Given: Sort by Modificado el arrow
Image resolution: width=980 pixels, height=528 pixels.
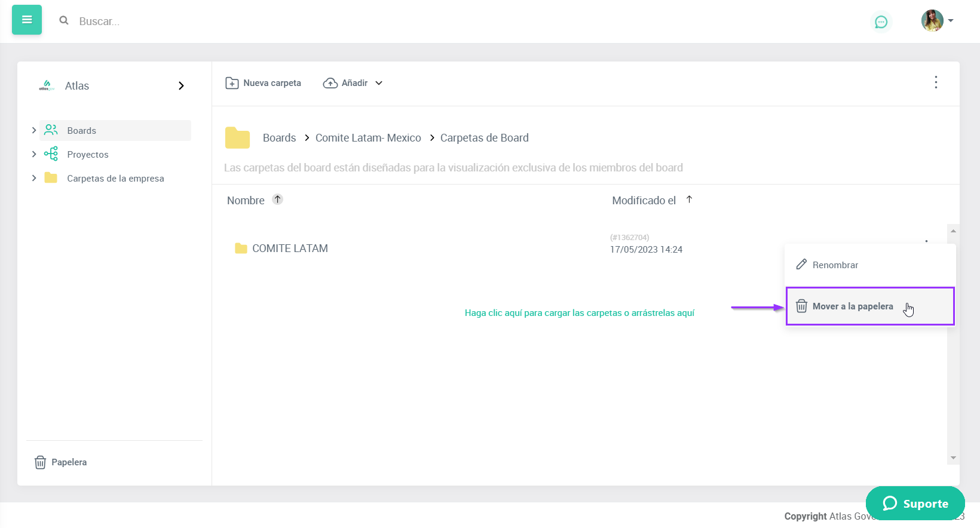Looking at the screenshot, I should click(x=689, y=199).
